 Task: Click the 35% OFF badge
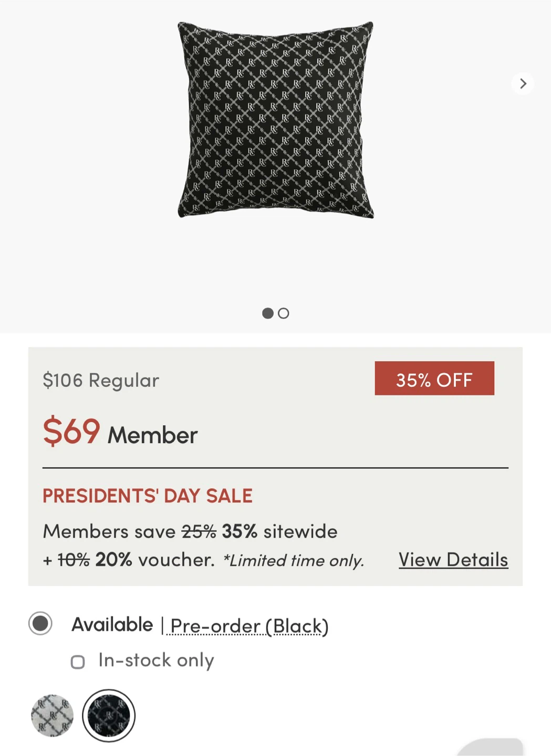[434, 379]
